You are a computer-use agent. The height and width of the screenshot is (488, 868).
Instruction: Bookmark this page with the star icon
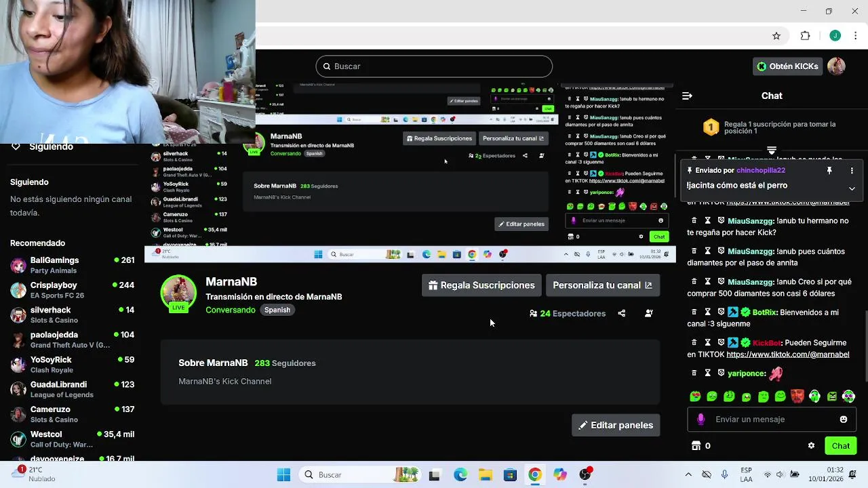click(776, 36)
